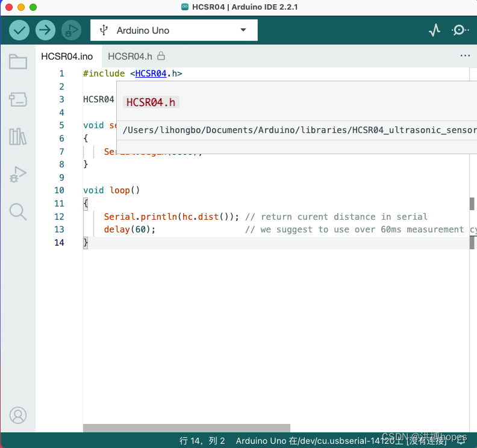Screen dimensions: 477x448
Task: Click the Verify sketch checkmark button
Action: pos(19,30)
